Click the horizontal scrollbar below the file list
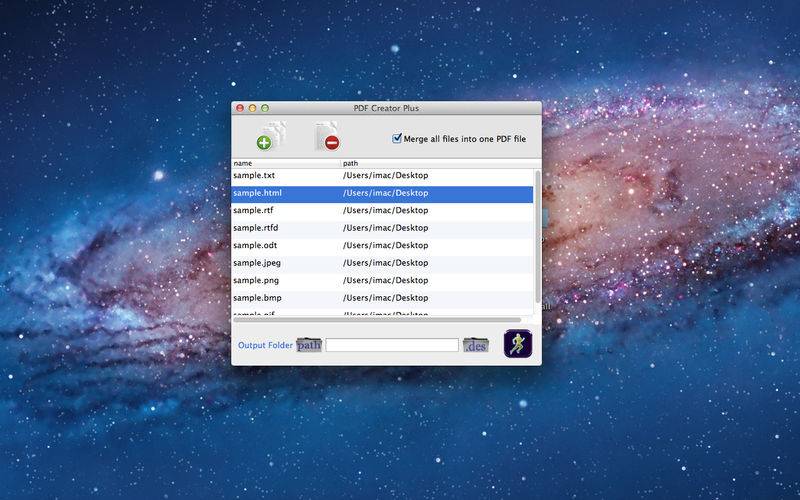Image resolution: width=800 pixels, height=500 pixels. 377,320
